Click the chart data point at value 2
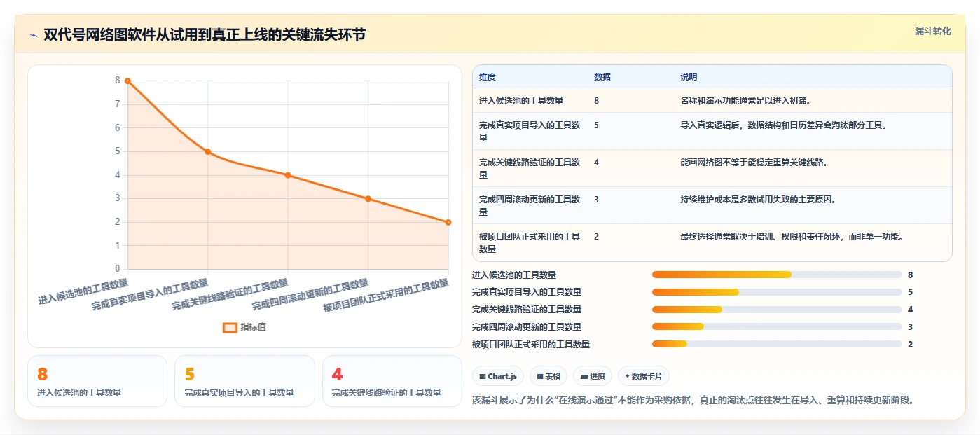Viewport: 980px width, 435px height. pyautogui.click(x=448, y=222)
